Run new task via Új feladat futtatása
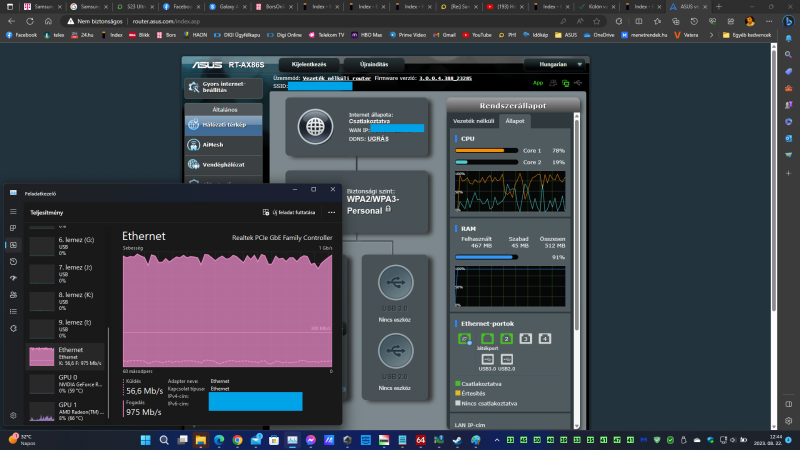 click(x=289, y=212)
